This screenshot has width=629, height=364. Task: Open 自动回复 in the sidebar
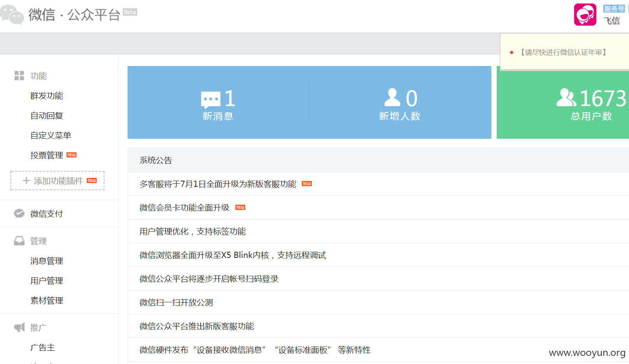click(x=47, y=116)
